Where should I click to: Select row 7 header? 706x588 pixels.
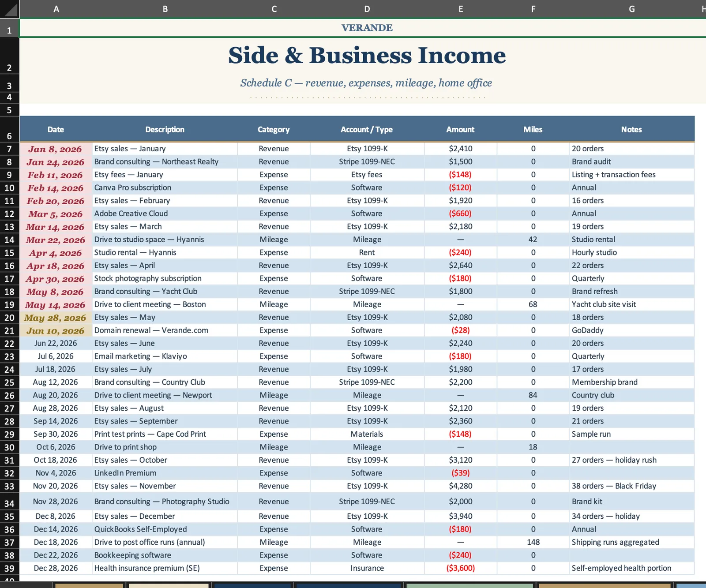tap(9, 149)
